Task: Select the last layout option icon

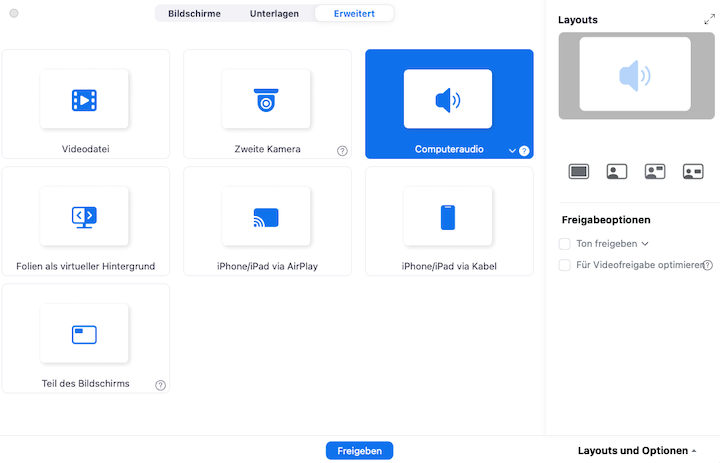Action: (x=693, y=172)
